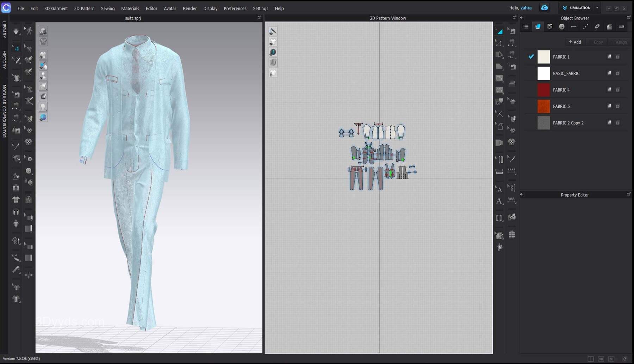Expand the MODULAR CONFIGURATOR side panel
This screenshot has width=634, height=364.
4,111
